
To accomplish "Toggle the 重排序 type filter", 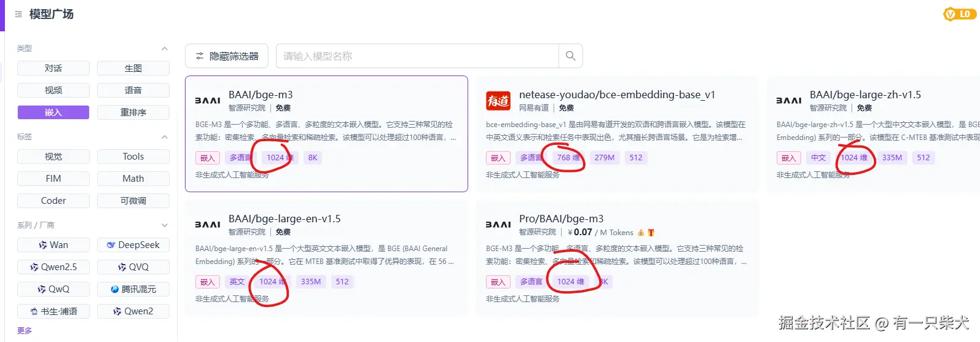I will point(133,112).
